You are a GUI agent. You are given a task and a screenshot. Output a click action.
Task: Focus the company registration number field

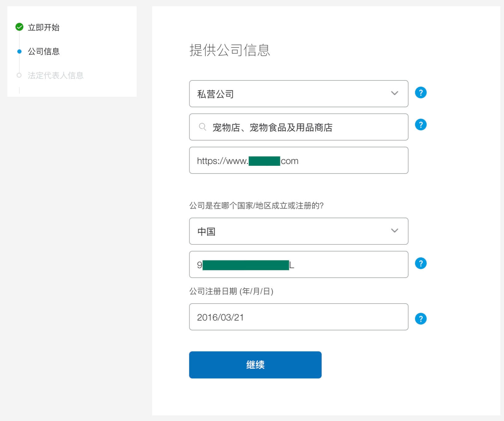(298, 264)
